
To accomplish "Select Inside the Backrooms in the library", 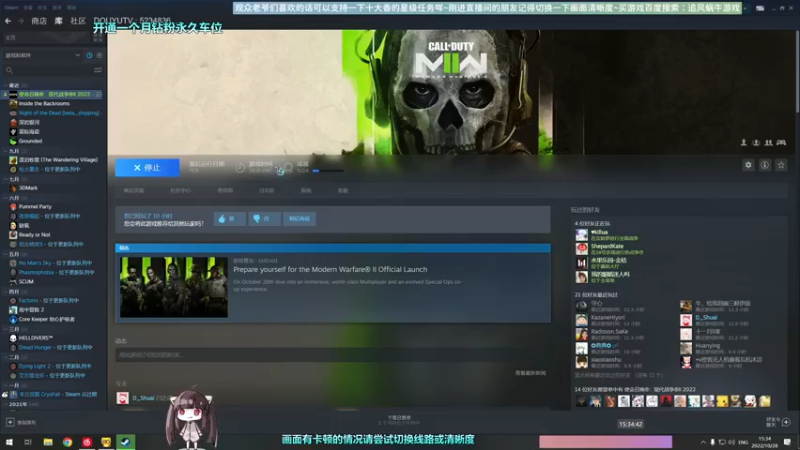I will pos(44,104).
